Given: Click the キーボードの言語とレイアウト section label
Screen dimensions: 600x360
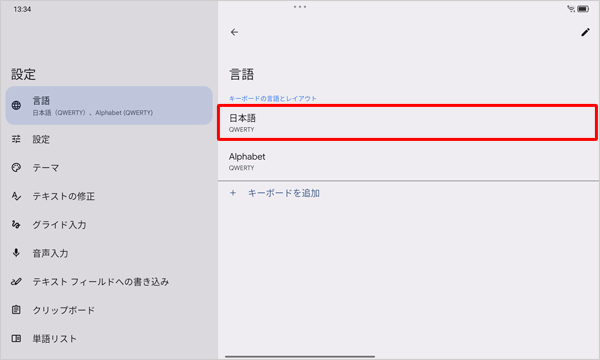Looking at the screenshot, I should tap(273, 98).
